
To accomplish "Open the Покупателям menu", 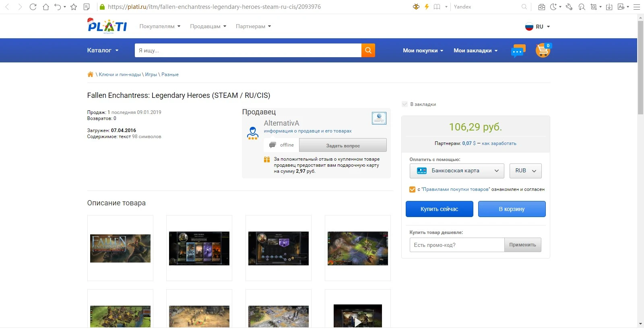I will pyautogui.click(x=160, y=27).
